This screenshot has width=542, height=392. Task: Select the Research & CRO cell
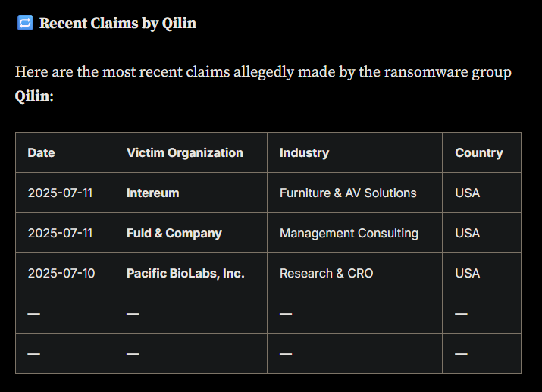click(355, 273)
